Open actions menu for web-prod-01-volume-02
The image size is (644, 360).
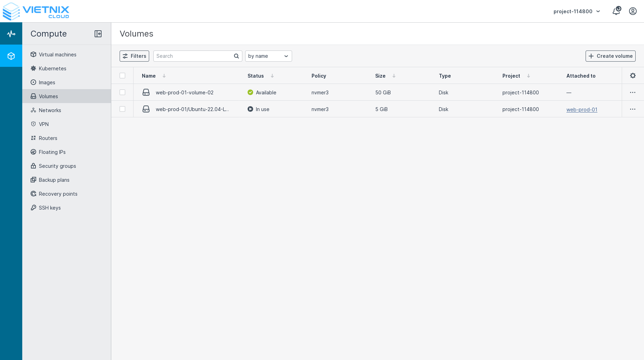633,93
